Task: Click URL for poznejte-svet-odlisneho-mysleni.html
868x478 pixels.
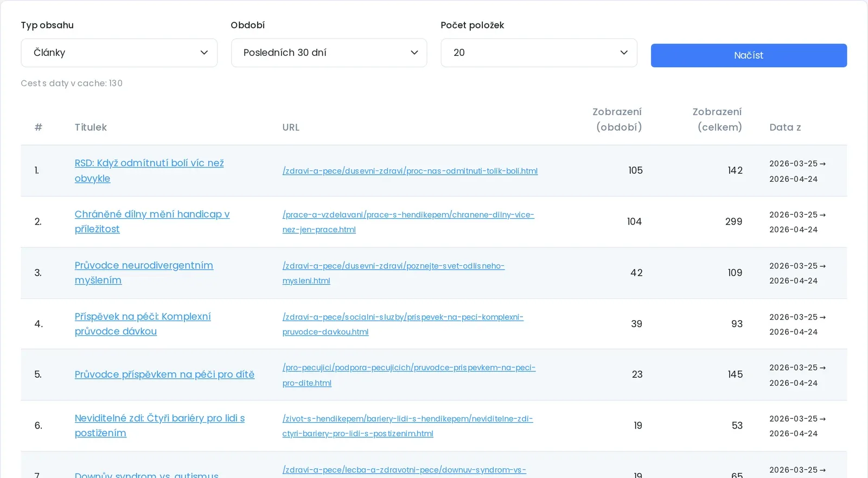Action: pos(393,273)
